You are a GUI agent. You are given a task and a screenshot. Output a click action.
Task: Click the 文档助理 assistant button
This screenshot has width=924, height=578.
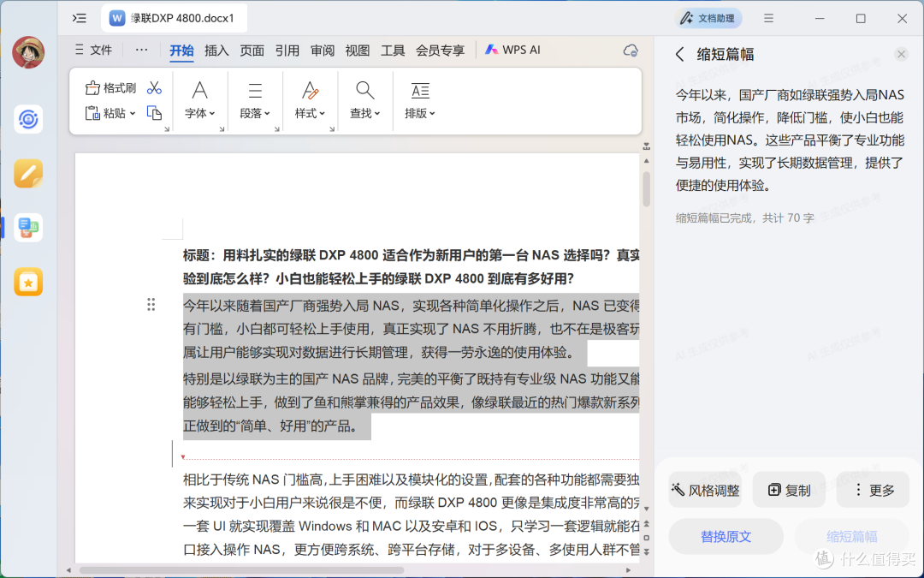tap(708, 18)
